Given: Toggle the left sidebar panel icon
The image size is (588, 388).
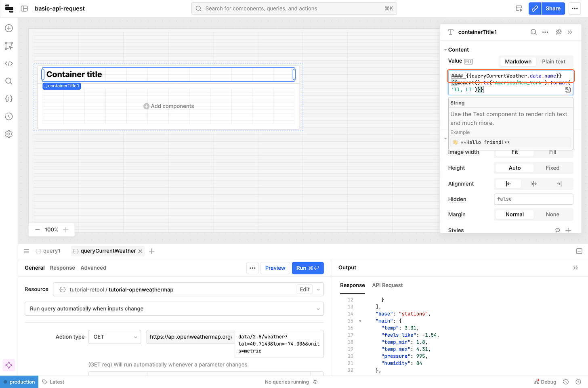Looking at the screenshot, I should pyautogui.click(x=24, y=8).
